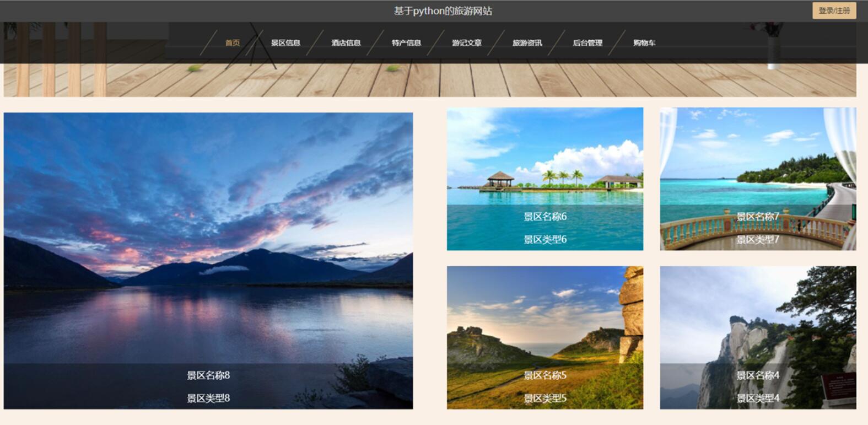This screenshot has height=425, width=868.
Task: Select the 特产信息 navigation item
Action: [x=407, y=43]
